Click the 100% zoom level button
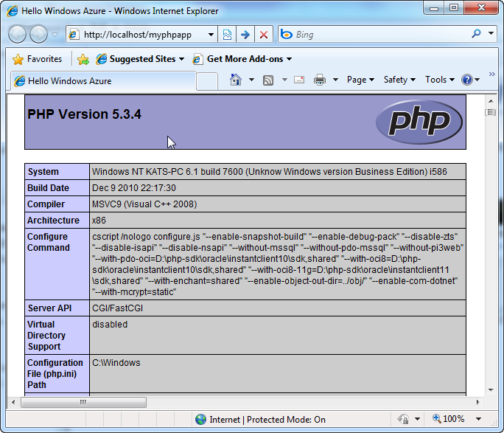 (x=449, y=419)
